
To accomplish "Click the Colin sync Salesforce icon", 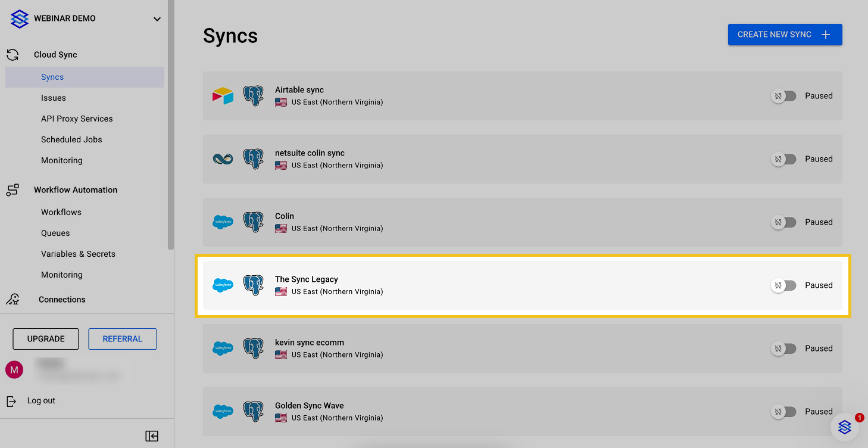I will [x=223, y=222].
